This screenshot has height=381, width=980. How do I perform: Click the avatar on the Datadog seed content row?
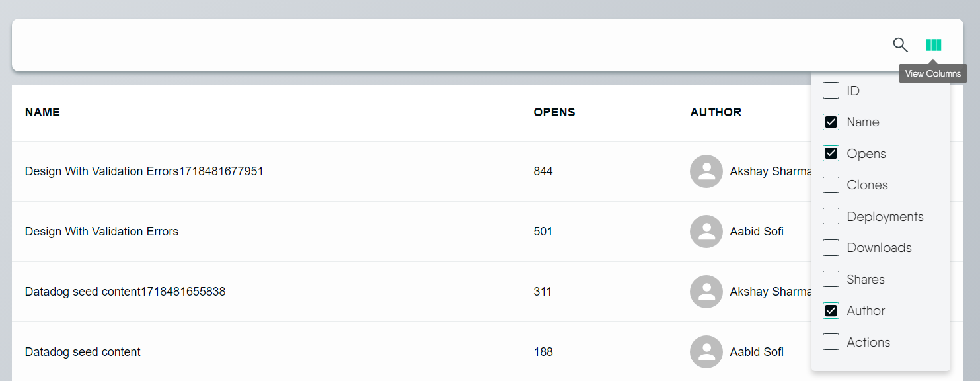click(x=706, y=351)
